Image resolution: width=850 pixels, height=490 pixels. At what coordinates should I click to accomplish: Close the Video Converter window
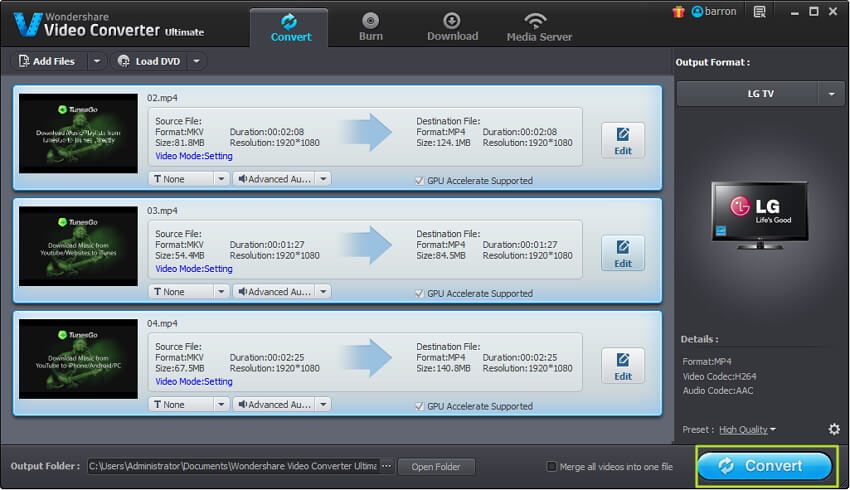pos(833,11)
